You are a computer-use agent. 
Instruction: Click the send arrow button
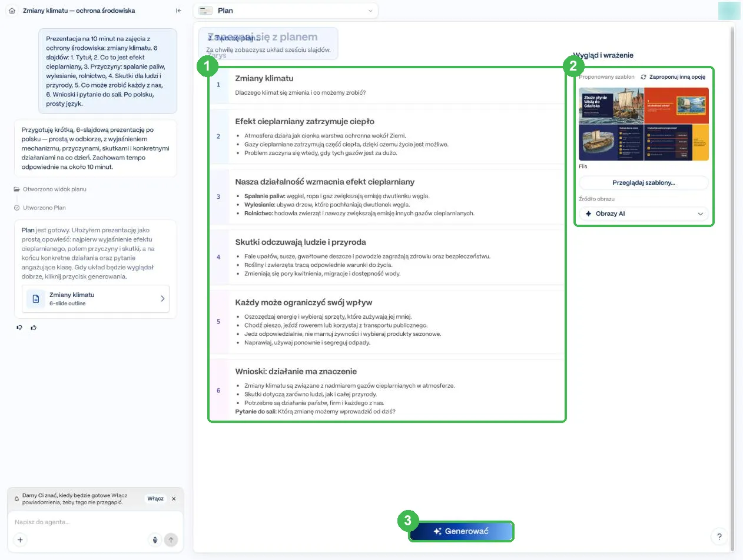tap(171, 539)
